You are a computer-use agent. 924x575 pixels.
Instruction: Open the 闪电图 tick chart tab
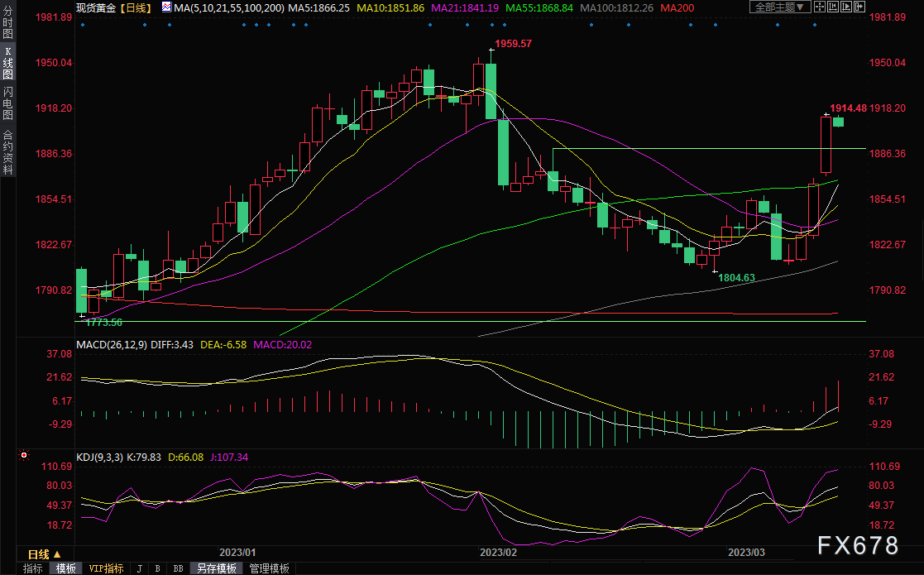[7, 103]
